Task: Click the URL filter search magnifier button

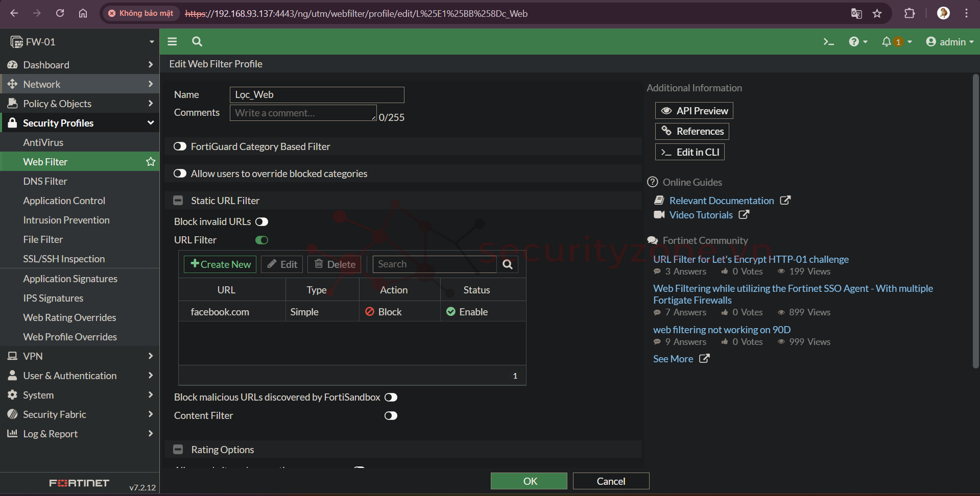Action: coord(508,264)
